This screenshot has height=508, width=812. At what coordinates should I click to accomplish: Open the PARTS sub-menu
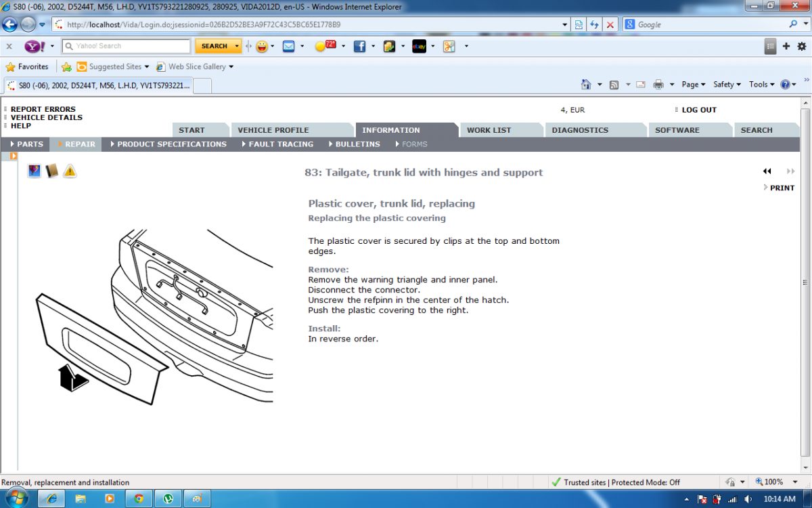tap(27, 144)
